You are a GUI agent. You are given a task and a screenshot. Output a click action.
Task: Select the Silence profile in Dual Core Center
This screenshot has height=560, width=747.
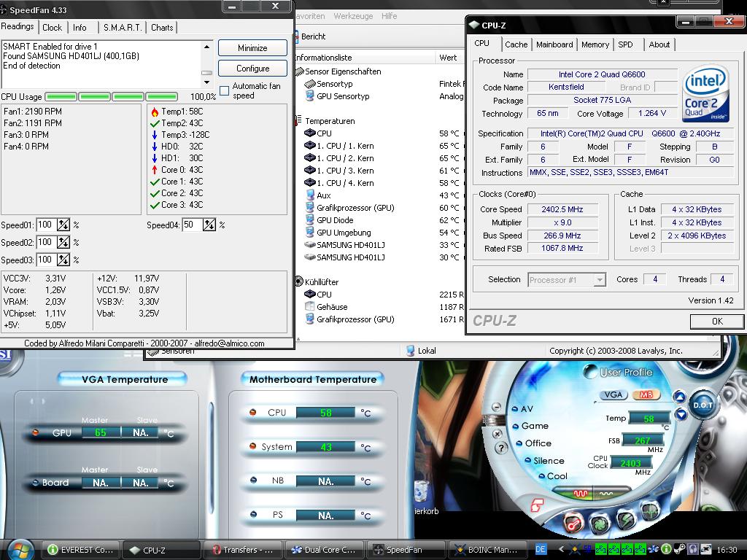point(544,461)
